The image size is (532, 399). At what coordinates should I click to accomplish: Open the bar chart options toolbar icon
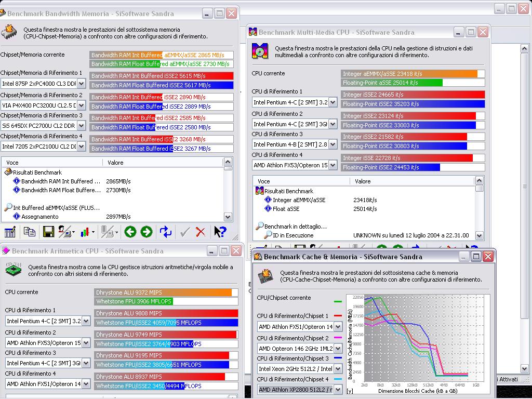coord(87,232)
